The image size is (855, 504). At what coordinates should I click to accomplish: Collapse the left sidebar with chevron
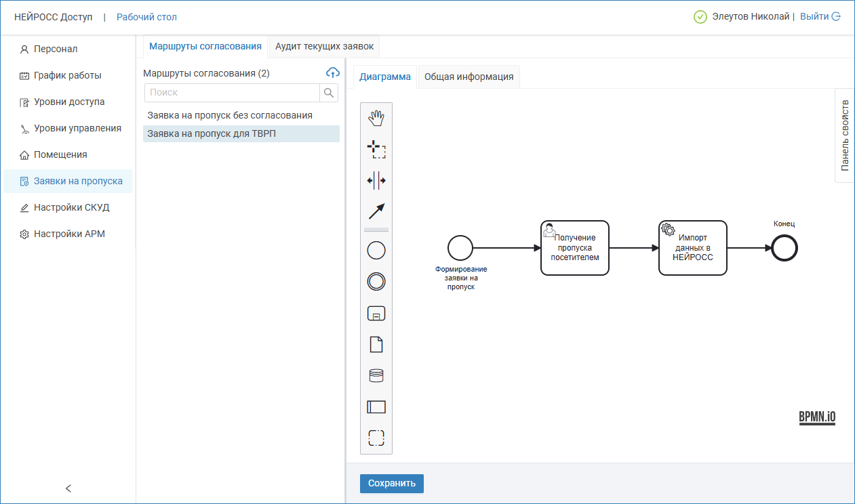pos(68,488)
